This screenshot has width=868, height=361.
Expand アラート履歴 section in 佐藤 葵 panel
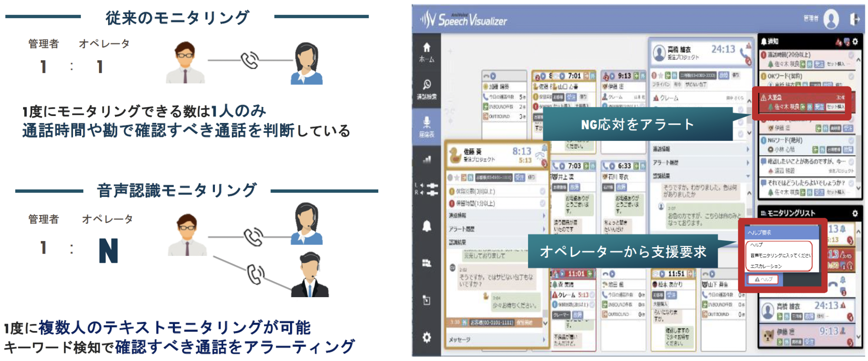coord(497,229)
